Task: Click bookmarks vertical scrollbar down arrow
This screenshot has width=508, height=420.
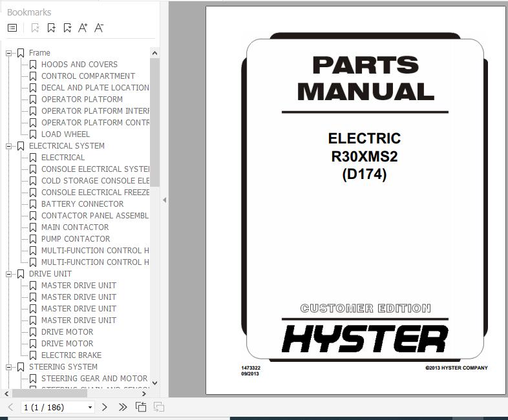Action: pyautogui.click(x=155, y=383)
